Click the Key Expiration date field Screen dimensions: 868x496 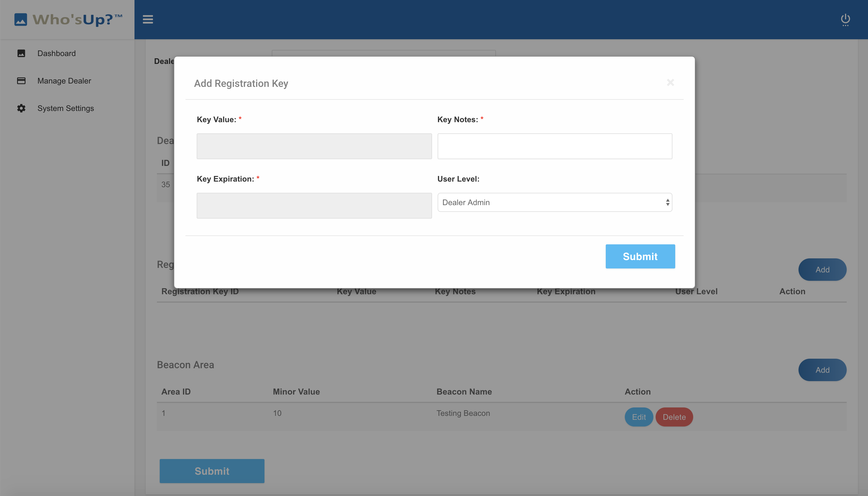click(x=314, y=206)
